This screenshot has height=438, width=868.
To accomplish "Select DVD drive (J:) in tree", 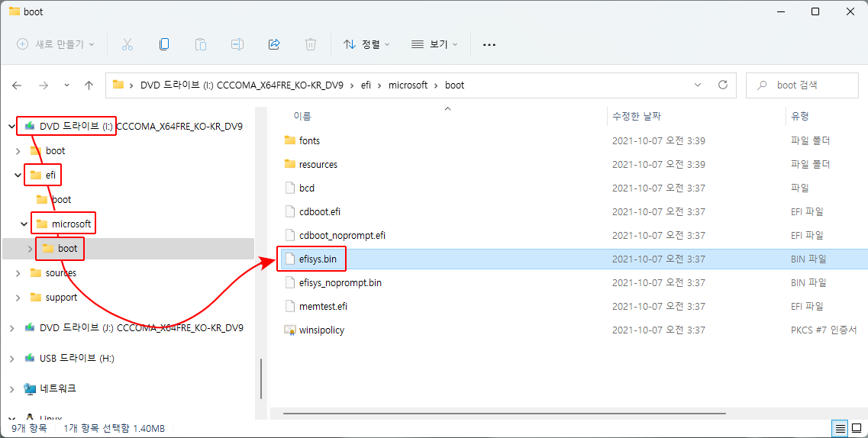I will click(x=141, y=328).
